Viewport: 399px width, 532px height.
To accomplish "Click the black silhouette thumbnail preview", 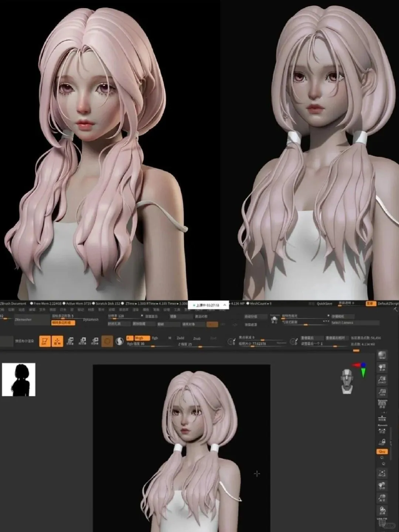I will pos(18,379).
